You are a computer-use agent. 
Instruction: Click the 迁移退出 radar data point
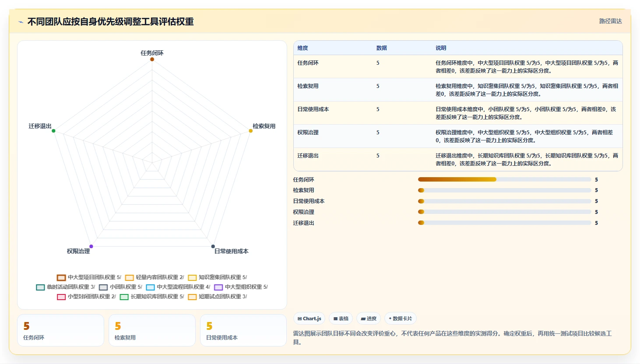coord(53,131)
